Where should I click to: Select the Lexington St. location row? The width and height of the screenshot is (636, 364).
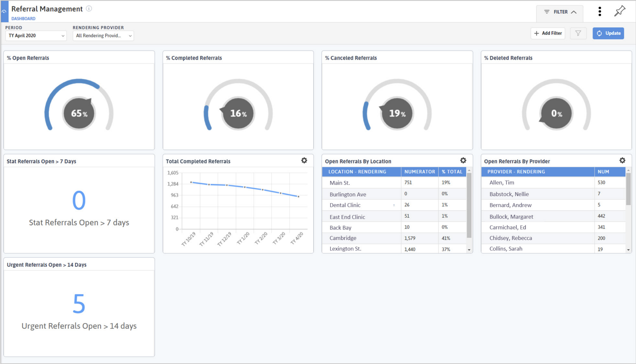tap(394, 249)
